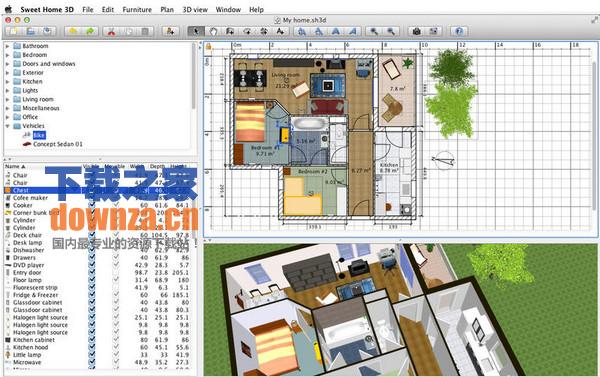Viewport: 600px width, 377px height.
Task: Choose the Create rooms tool
Action: tap(247, 31)
